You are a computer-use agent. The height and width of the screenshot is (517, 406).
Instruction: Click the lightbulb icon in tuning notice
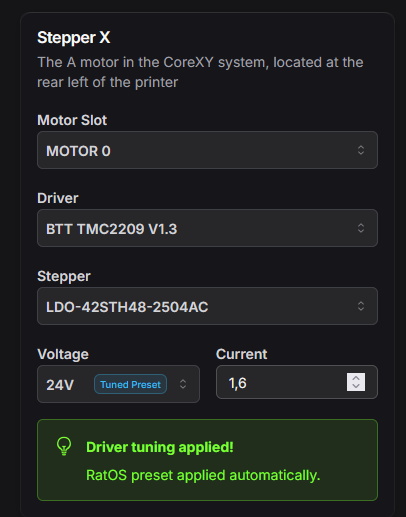[64, 446]
